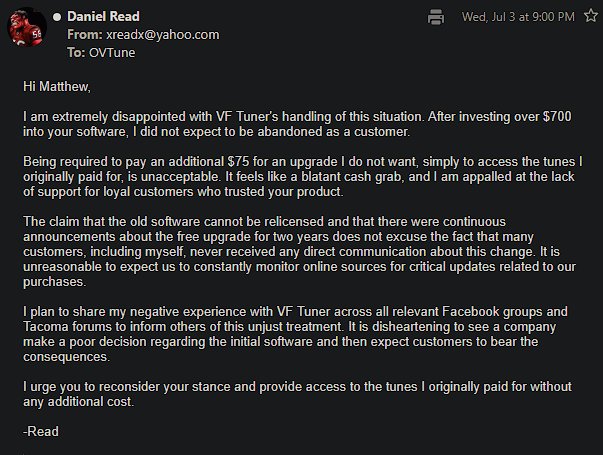This screenshot has width=603, height=455.
Task: Toggle the unread dot beside Daniel Read
Action: click(x=57, y=17)
